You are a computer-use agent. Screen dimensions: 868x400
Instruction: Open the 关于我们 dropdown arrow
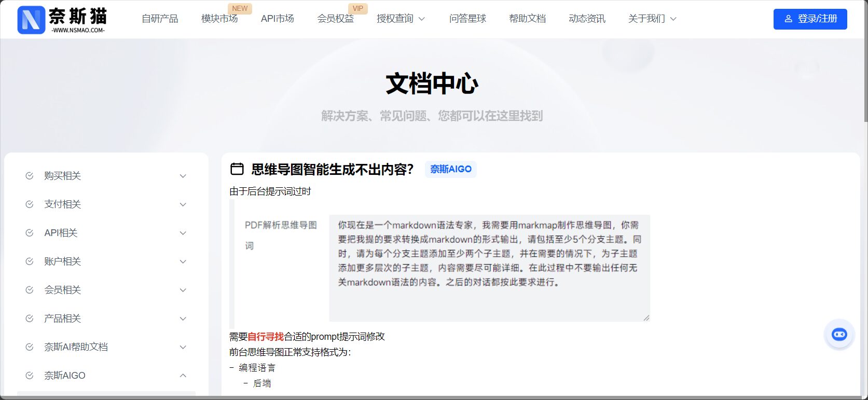(673, 19)
